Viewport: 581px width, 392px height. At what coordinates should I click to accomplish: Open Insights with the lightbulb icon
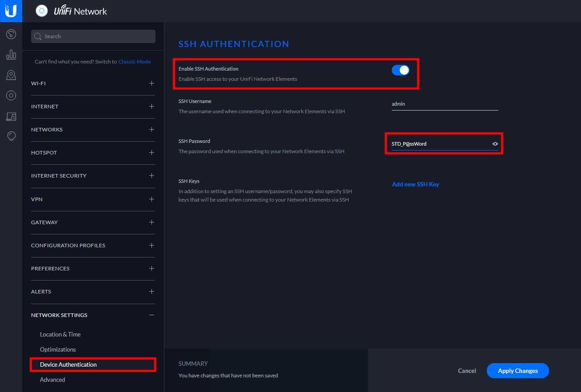(x=11, y=136)
